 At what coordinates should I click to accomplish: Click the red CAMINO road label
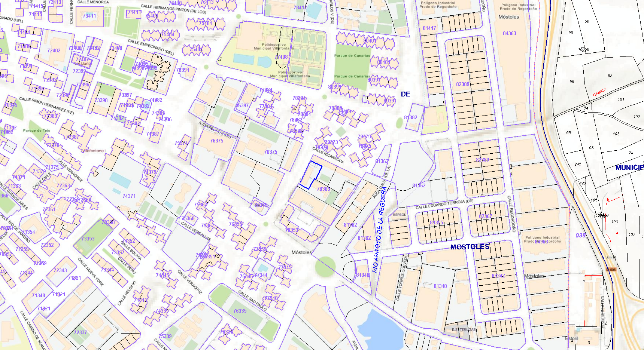point(599,92)
